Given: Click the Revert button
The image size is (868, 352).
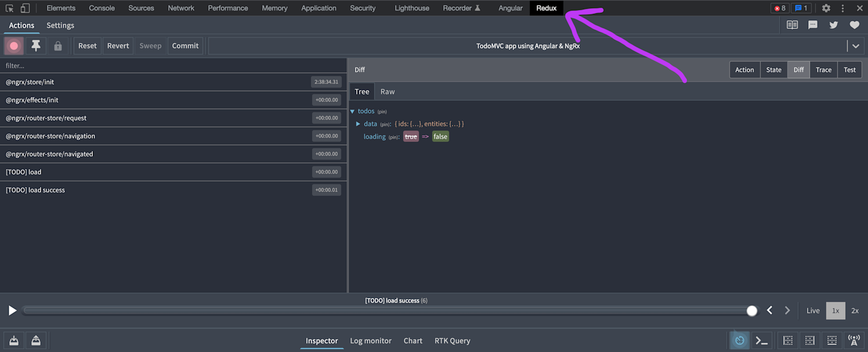Looking at the screenshot, I should click(x=118, y=46).
